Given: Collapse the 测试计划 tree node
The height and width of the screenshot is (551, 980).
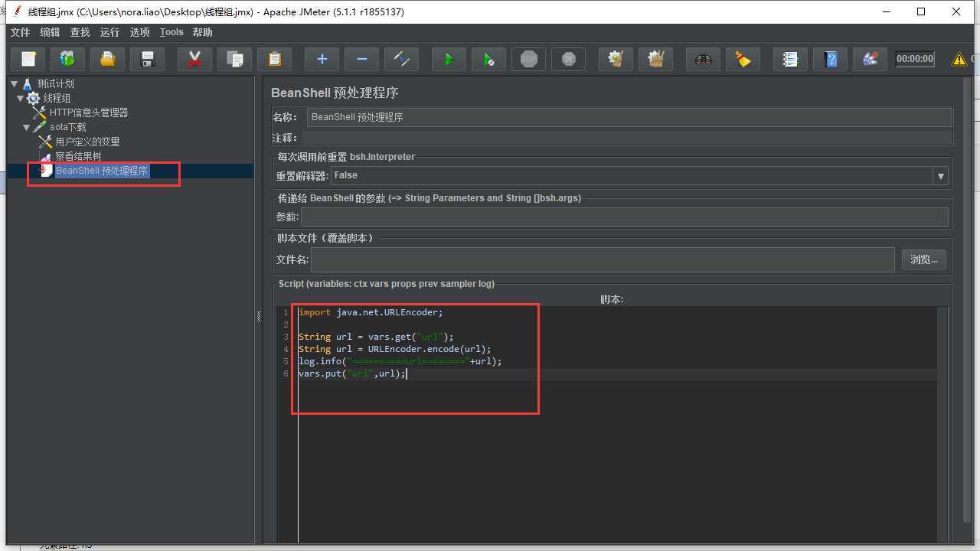Looking at the screenshot, I should pos(15,83).
